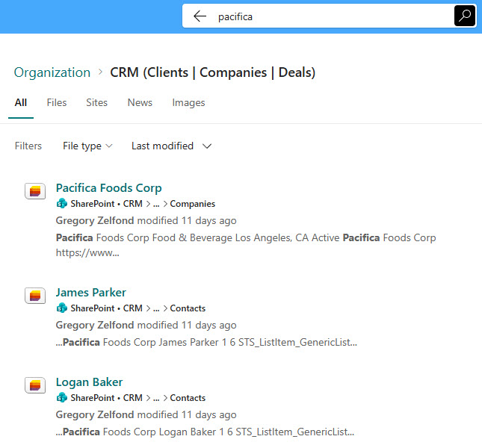482x448 pixels.
Task: Click list item icon beside James Parker
Action: click(x=35, y=296)
